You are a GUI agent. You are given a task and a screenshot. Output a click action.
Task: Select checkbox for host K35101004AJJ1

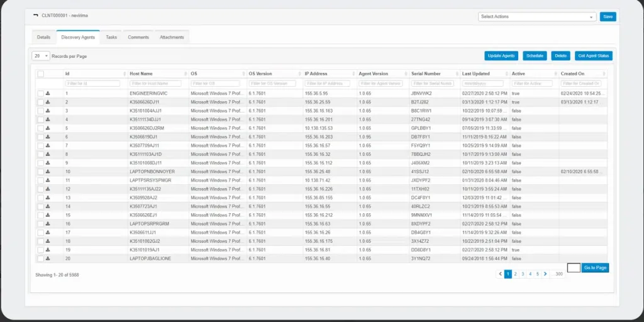coord(41,111)
